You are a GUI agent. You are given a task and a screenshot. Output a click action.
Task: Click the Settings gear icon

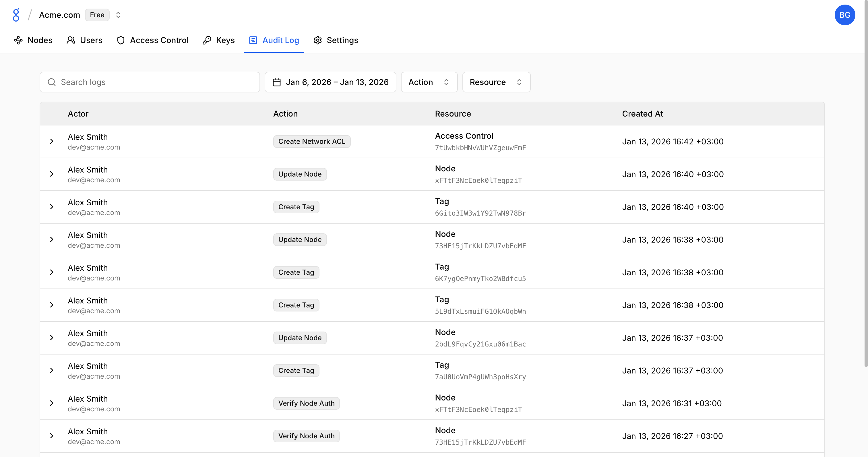pos(317,40)
